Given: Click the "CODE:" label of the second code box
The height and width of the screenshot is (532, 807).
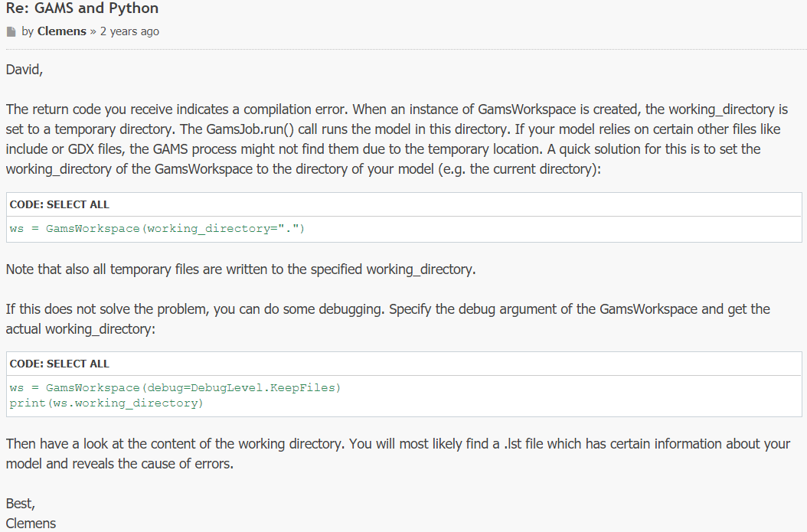Looking at the screenshot, I should [x=27, y=364].
